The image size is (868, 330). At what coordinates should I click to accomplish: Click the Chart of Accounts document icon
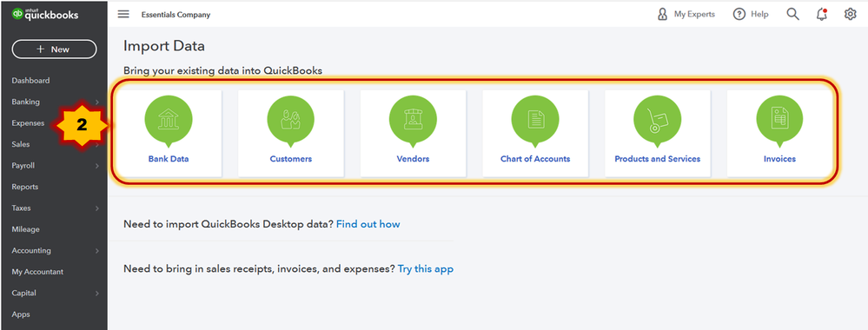pos(535,119)
